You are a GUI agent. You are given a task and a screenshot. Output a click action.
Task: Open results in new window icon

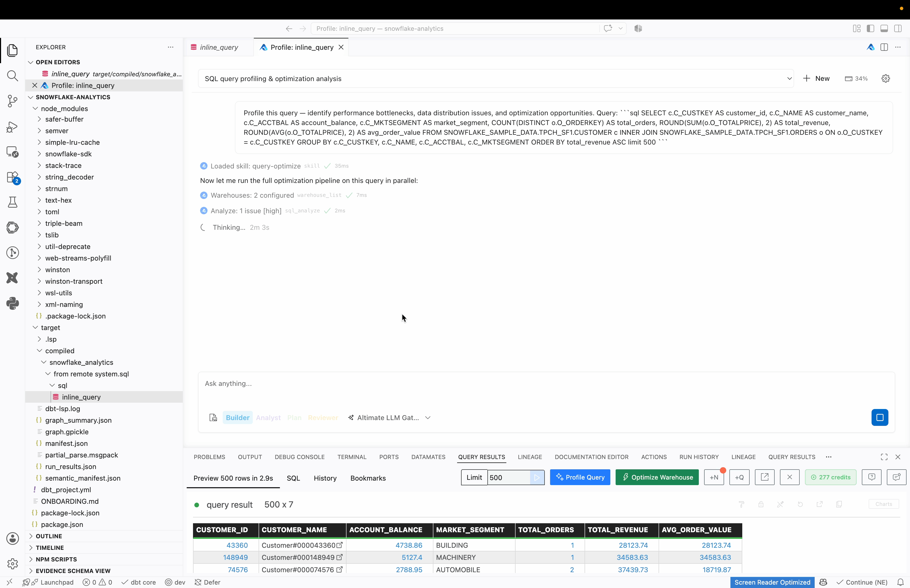pyautogui.click(x=764, y=477)
